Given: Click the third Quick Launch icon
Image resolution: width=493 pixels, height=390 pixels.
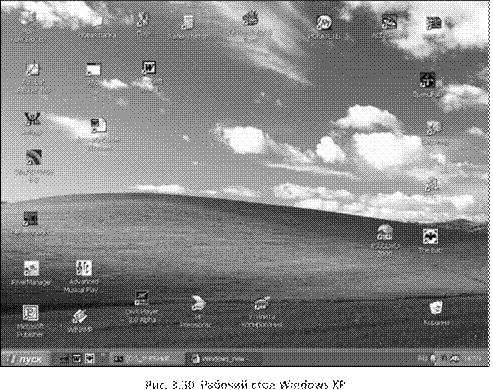Looking at the screenshot, I should tap(90, 359).
